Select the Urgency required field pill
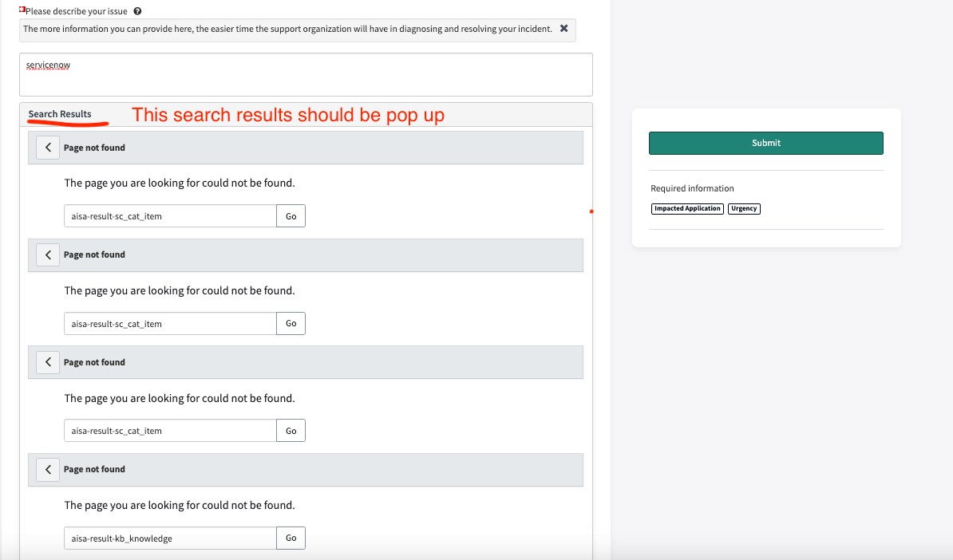Viewport: 953px width, 560px height. pyautogui.click(x=743, y=208)
